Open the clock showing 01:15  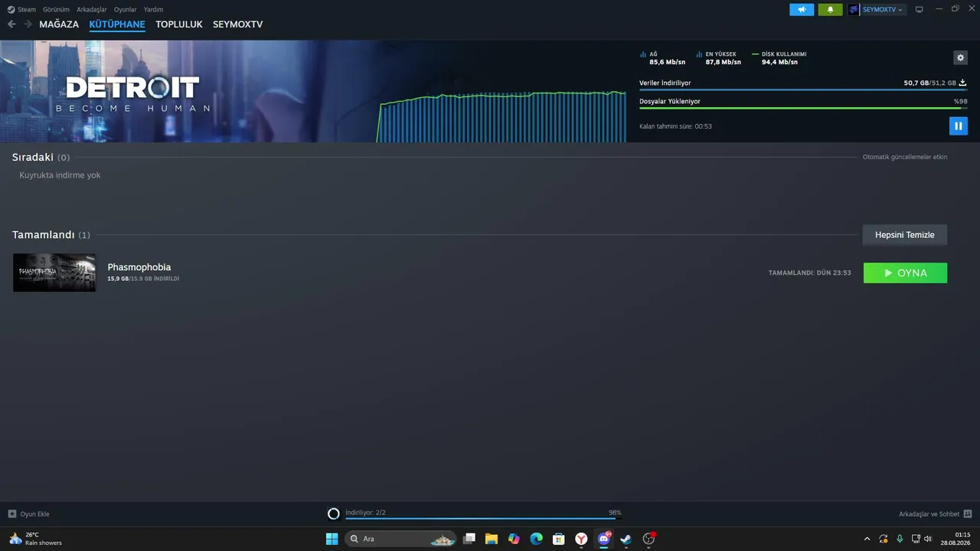[955, 539]
